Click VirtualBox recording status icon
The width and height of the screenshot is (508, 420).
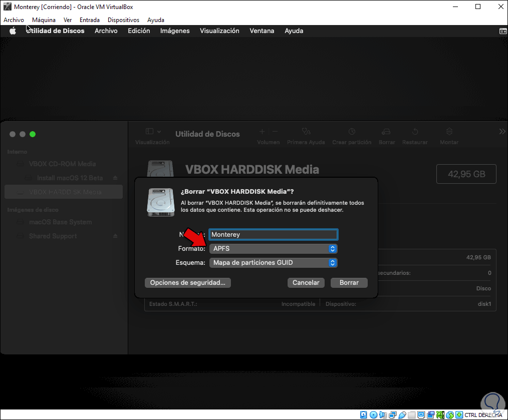[x=430, y=415]
